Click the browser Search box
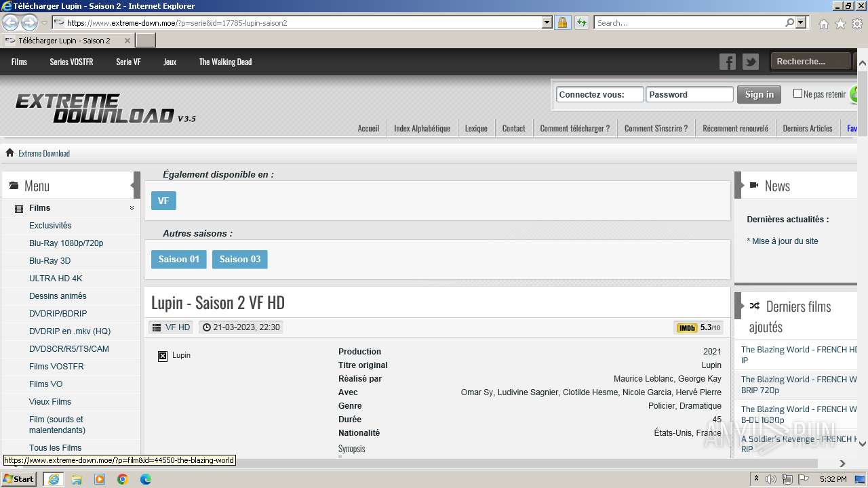868x488 pixels. (x=689, y=22)
